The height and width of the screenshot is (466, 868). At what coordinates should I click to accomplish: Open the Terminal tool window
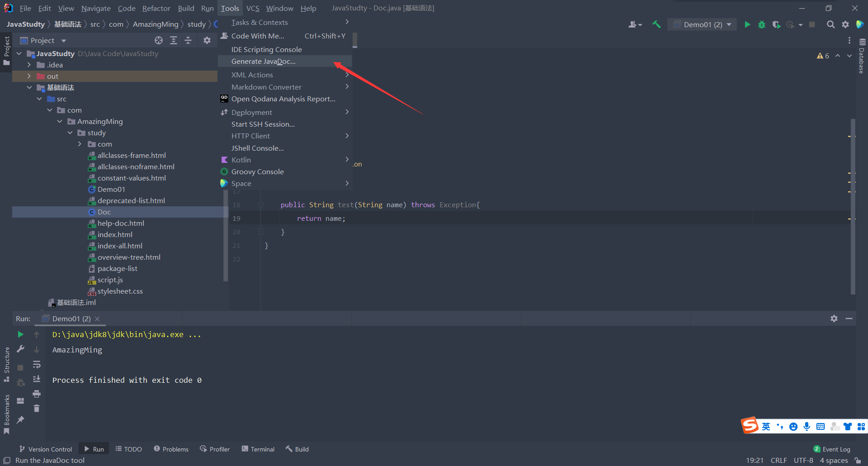[258, 449]
